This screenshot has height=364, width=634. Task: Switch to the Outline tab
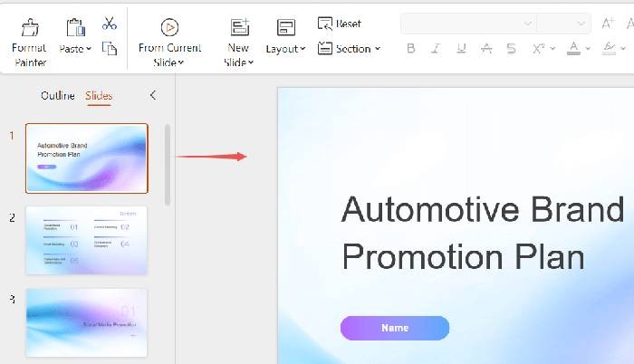coord(57,96)
